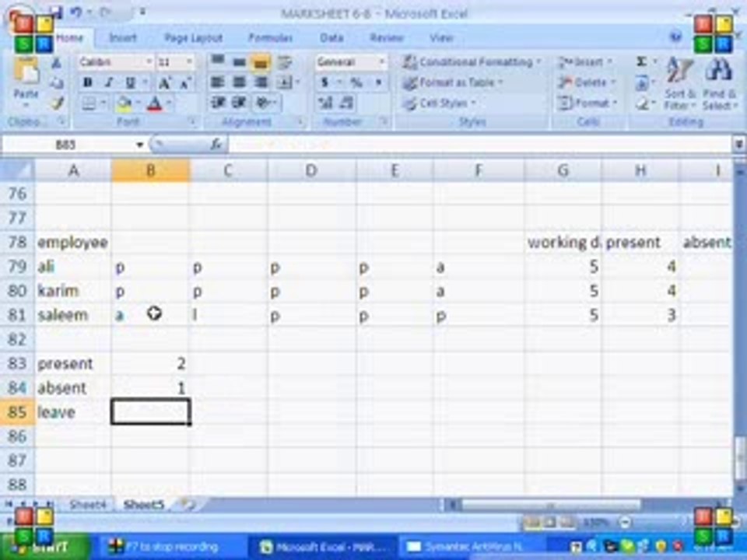Screen dimensions: 747x560
Task: Open Microsoft Excel taskbar button
Action: [x=325, y=547]
